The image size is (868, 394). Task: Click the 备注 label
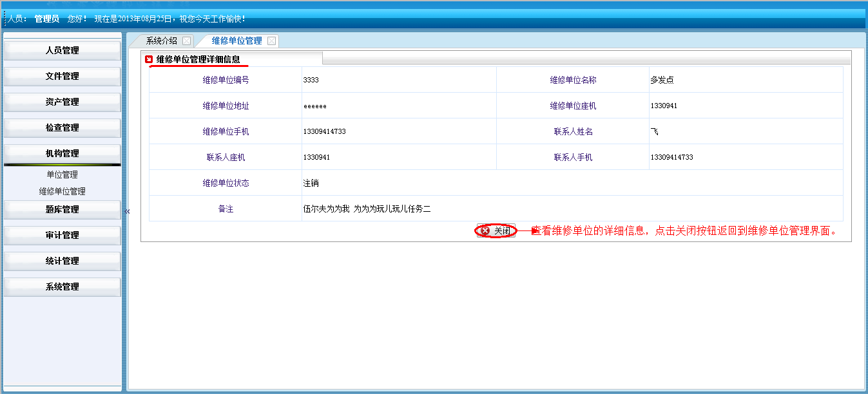[226, 209]
